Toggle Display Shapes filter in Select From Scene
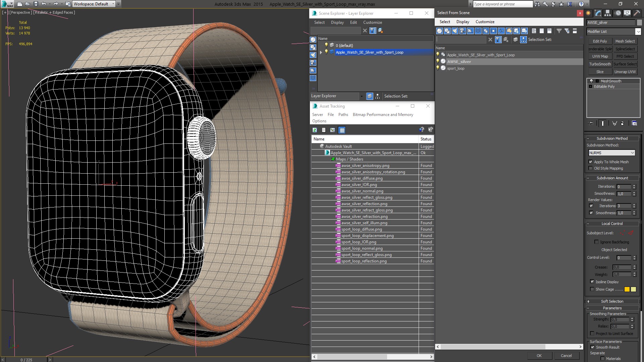The width and height of the screenshot is (644, 362). pyautogui.click(x=447, y=31)
